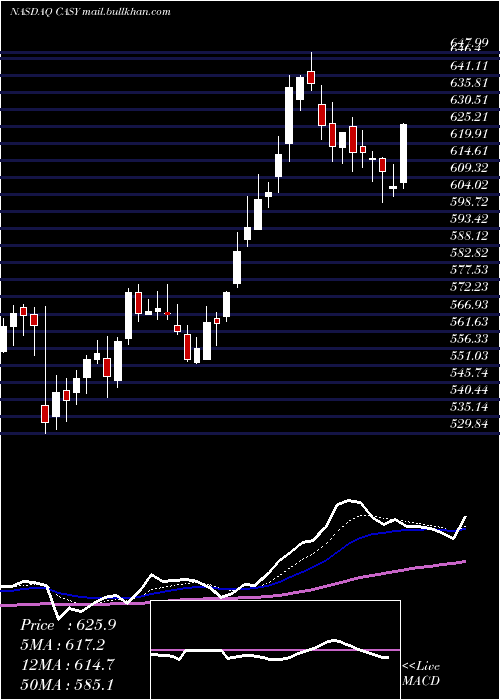Click the 614.61 price axis label
500x700 pixels.
click(x=471, y=151)
